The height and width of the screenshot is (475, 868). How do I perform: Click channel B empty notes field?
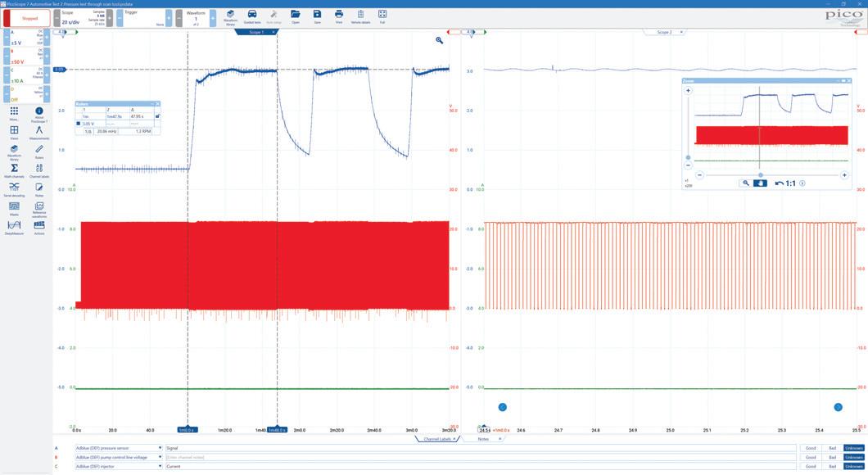tap(480, 457)
